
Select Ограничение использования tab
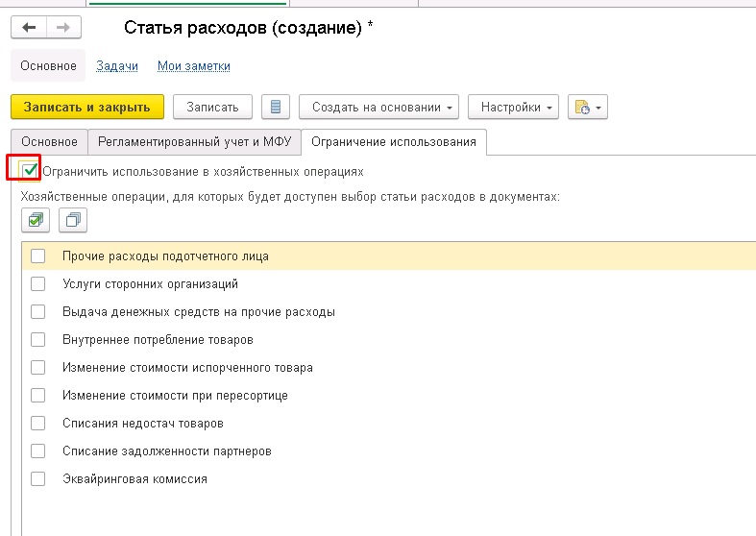pos(394,142)
